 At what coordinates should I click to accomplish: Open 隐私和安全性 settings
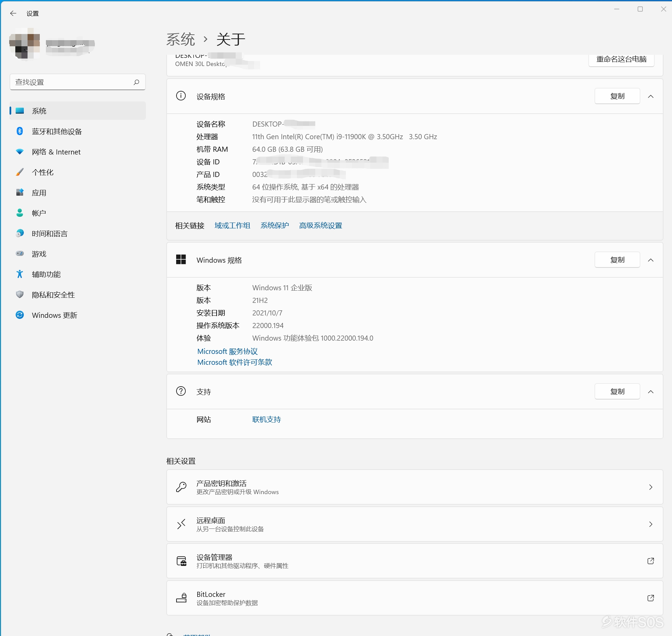pyautogui.click(x=78, y=294)
